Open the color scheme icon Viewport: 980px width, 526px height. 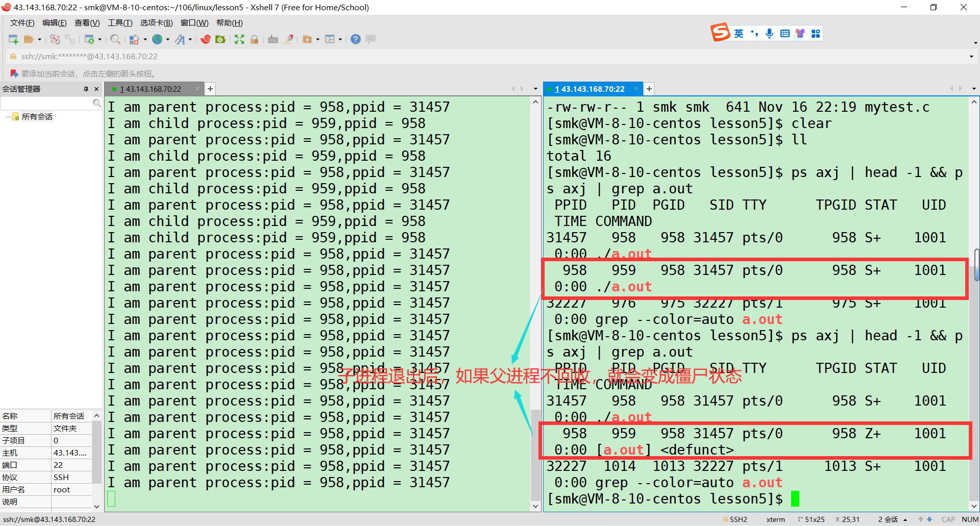(134, 39)
